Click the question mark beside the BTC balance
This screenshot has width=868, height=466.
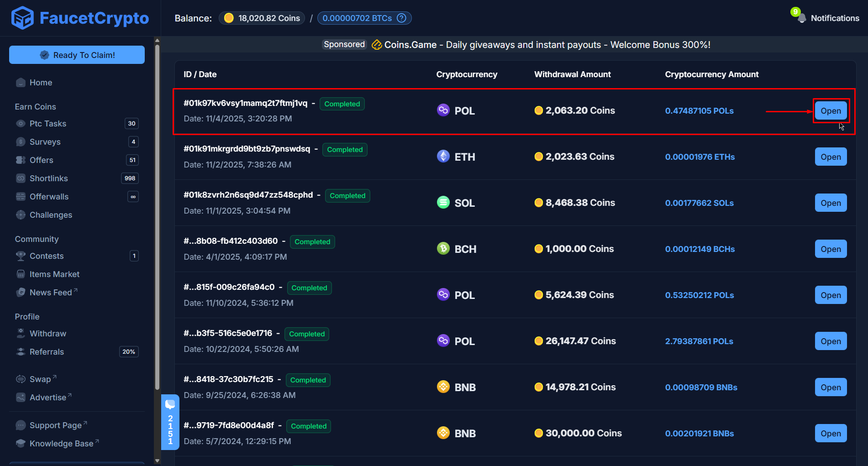(401, 18)
